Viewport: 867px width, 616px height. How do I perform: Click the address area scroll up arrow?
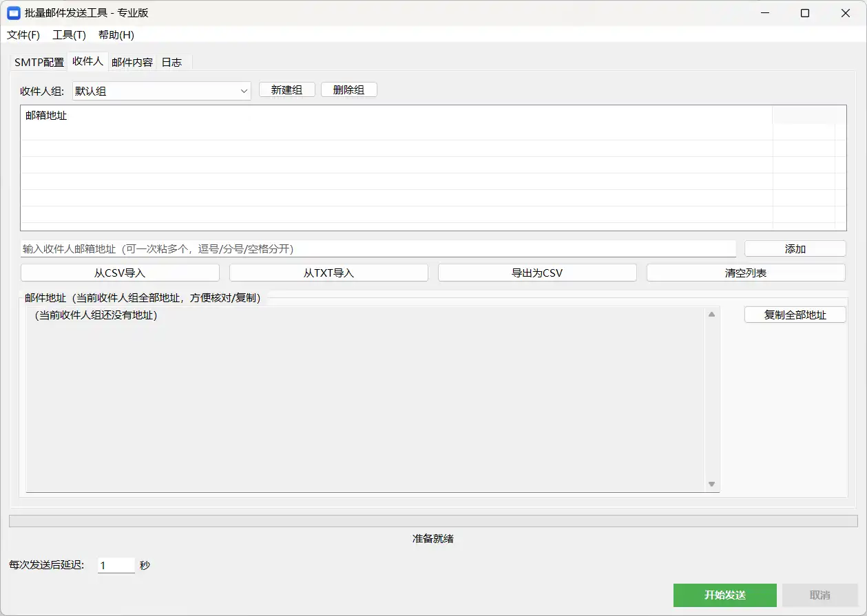pyautogui.click(x=712, y=315)
